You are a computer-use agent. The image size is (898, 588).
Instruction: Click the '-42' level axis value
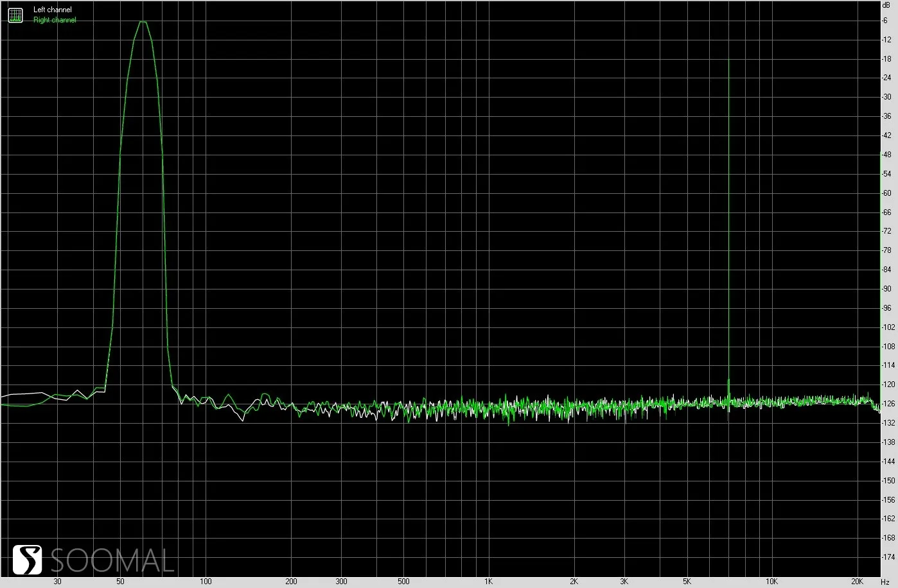coord(886,135)
